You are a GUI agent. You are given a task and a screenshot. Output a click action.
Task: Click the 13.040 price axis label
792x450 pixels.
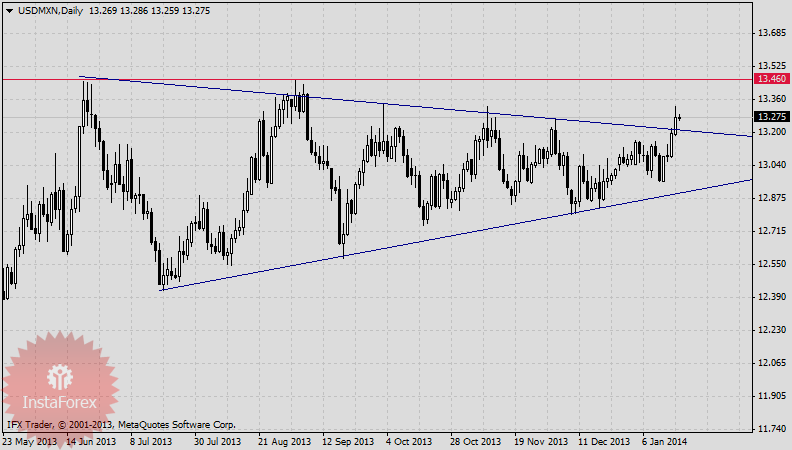[770, 165]
